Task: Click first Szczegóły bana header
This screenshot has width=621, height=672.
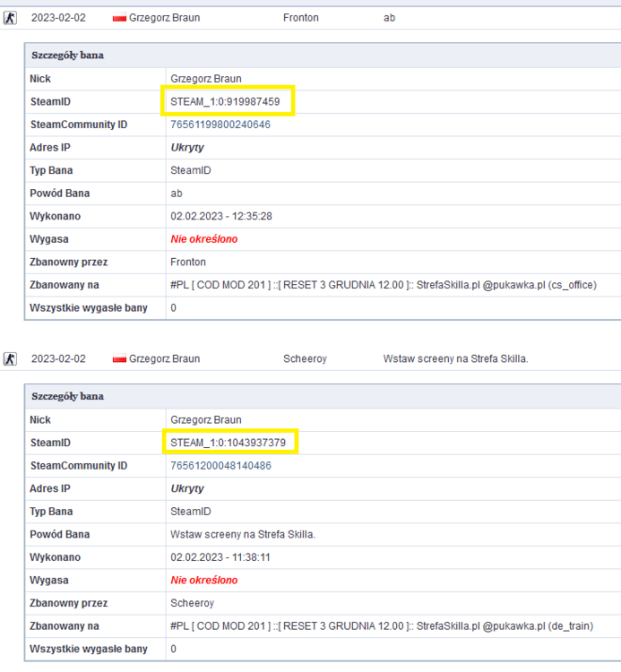Action: [323, 56]
